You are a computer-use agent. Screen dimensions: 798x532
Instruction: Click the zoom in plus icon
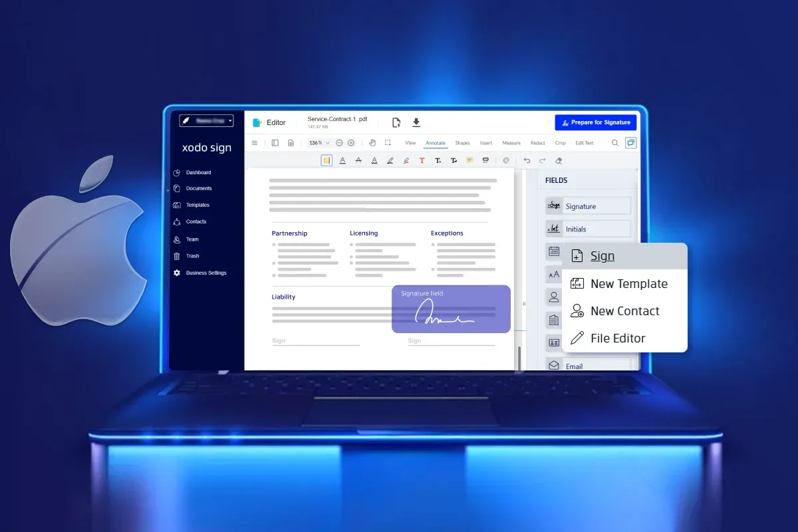click(351, 143)
